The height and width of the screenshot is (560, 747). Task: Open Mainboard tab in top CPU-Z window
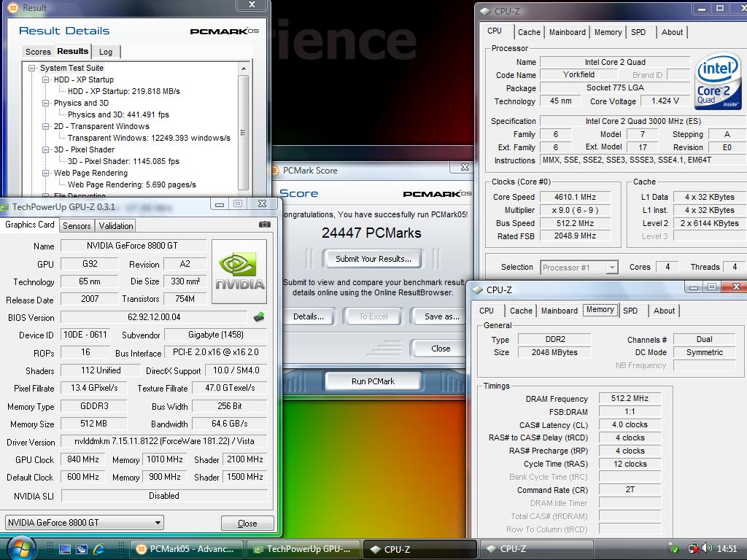pos(567,32)
